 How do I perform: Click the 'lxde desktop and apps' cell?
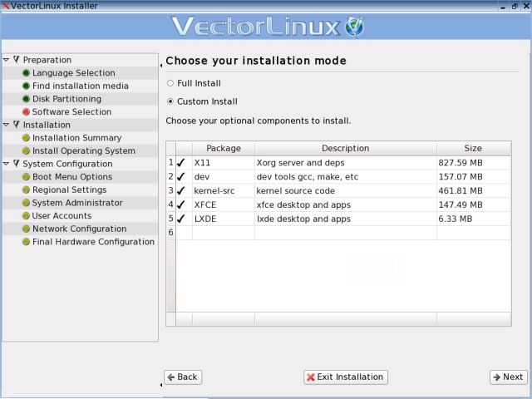point(346,219)
